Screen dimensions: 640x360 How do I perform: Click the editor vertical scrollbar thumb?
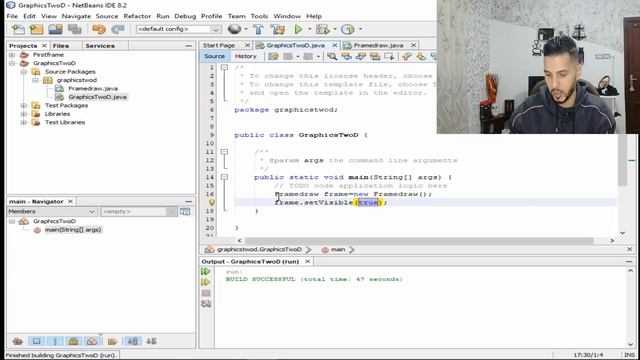[x=622, y=160]
